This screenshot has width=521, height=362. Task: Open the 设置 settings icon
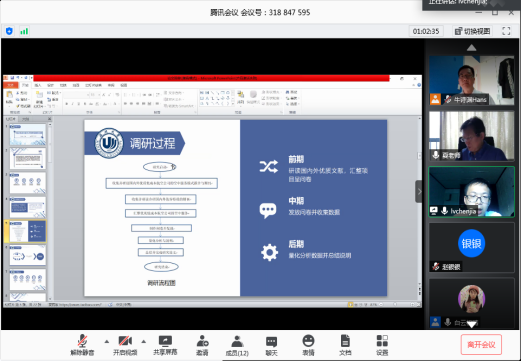382,345
